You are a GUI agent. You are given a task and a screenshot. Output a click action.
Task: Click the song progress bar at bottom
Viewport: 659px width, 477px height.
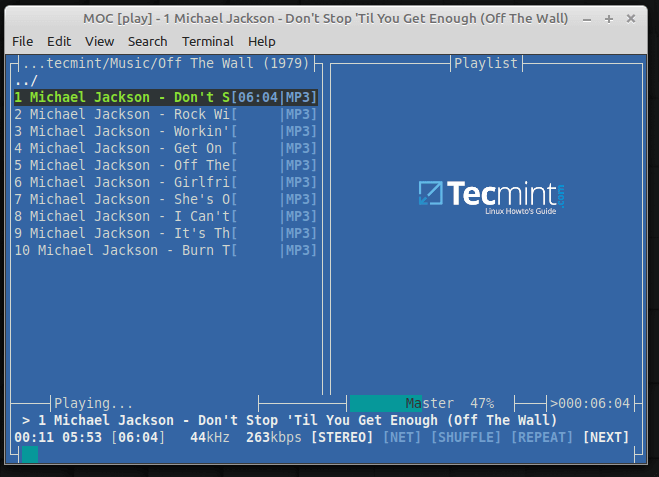click(326, 454)
